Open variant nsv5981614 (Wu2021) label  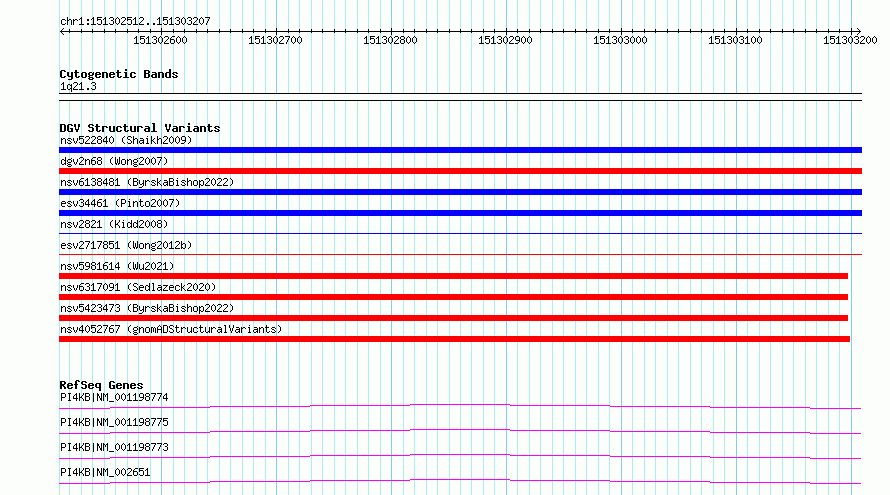(117, 266)
